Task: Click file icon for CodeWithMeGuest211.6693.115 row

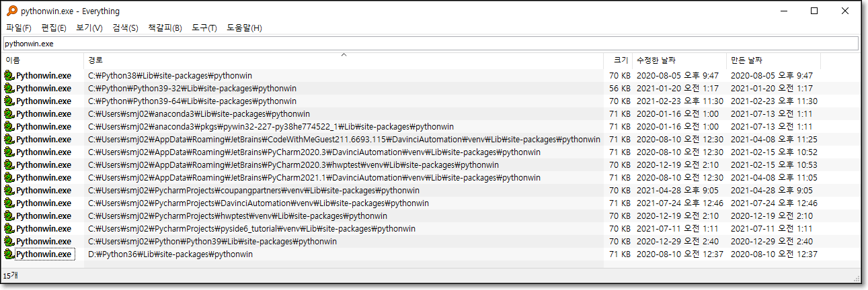Action: tap(9, 140)
